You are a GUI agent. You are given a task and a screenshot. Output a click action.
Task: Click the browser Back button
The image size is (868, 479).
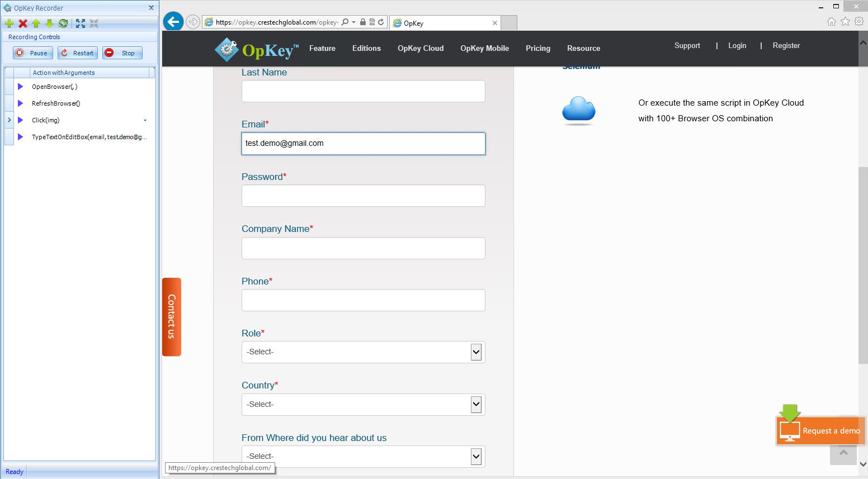pyautogui.click(x=173, y=22)
